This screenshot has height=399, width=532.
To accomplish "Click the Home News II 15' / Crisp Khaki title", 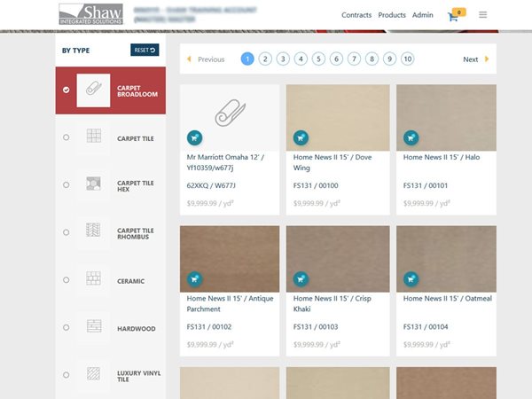I will click(x=332, y=303).
